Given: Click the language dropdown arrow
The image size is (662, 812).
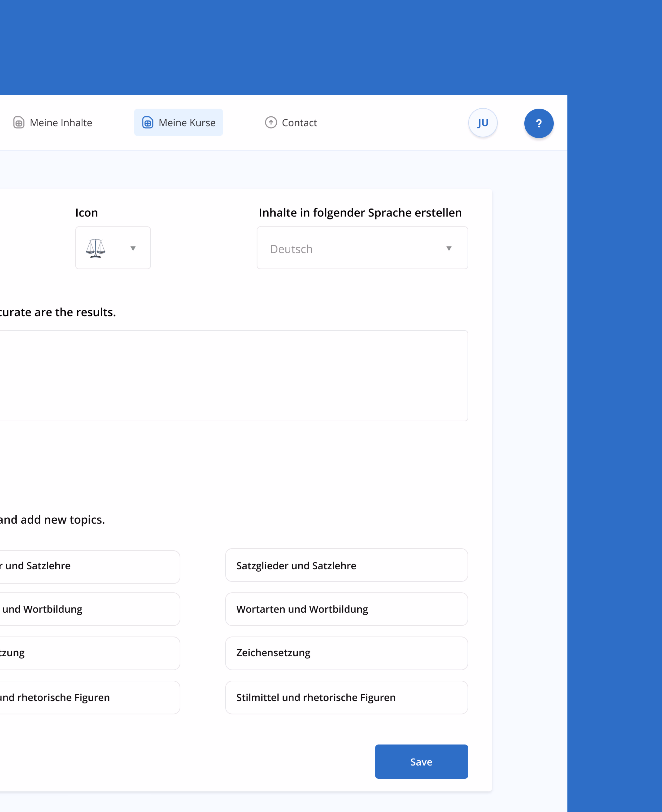Looking at the screenshot, I should (x=449, y=248).
